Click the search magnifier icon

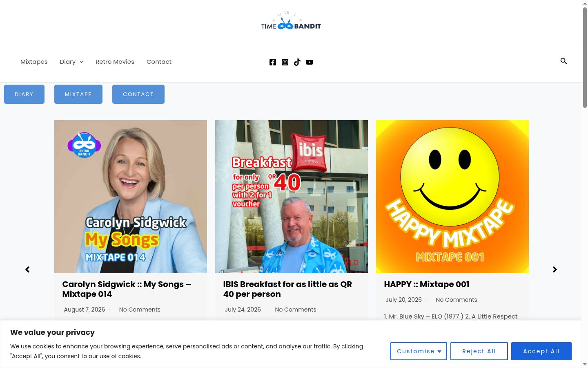563,61
